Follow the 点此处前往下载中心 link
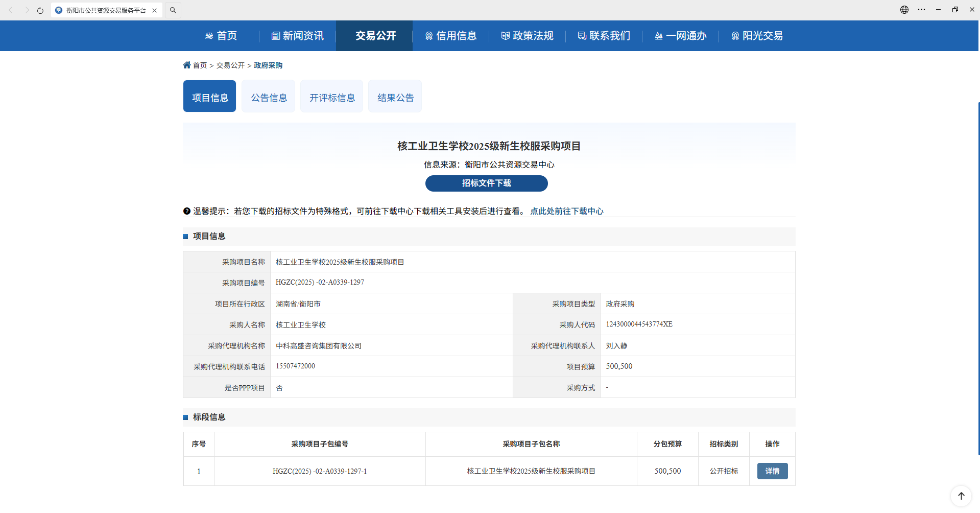Screen dimensions: 980x513 [566, 211]
